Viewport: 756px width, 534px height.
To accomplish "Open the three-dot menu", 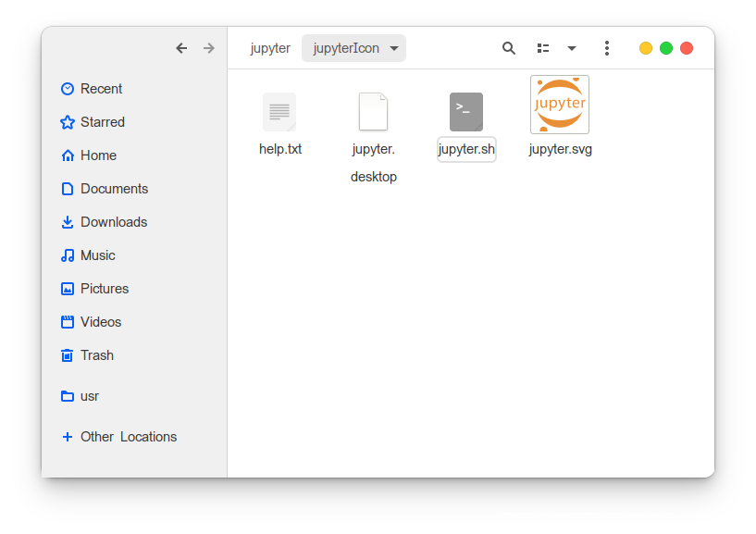I will click(x=607, y=48).
